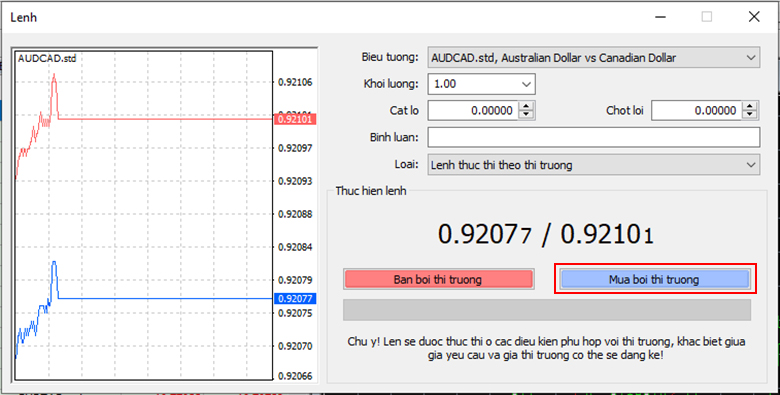
Task: Open the Bieu tuong symbol dropdown
Action: [593, 57]
